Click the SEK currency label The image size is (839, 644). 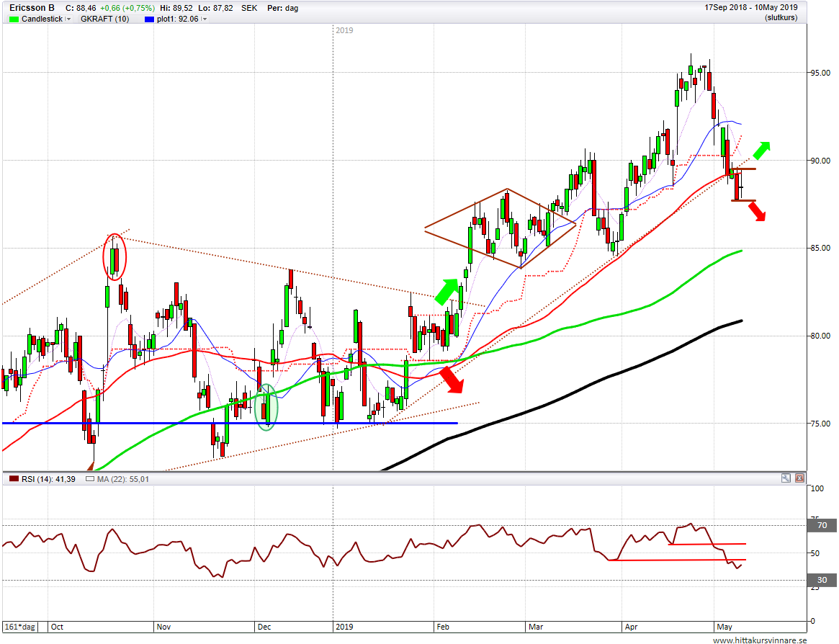[248, 8]
